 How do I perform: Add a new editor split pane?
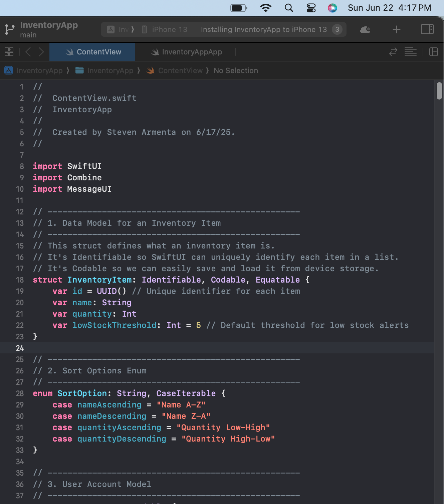click(433, 52)
